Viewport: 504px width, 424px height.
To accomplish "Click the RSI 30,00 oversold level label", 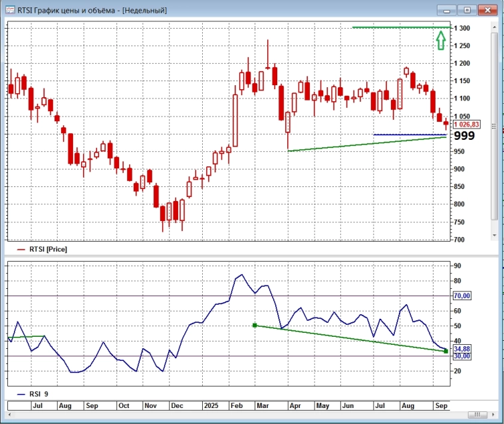I will [462, 356].
